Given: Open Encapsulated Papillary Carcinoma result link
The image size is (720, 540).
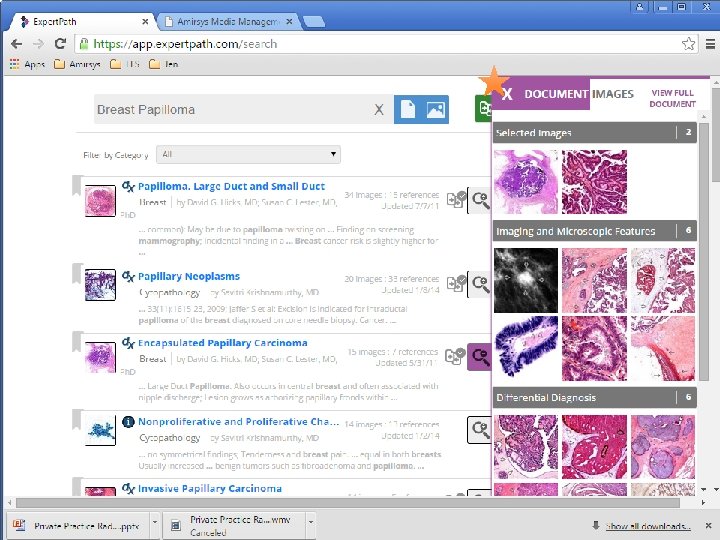Looking at the screenshot, I should point(223,343).
